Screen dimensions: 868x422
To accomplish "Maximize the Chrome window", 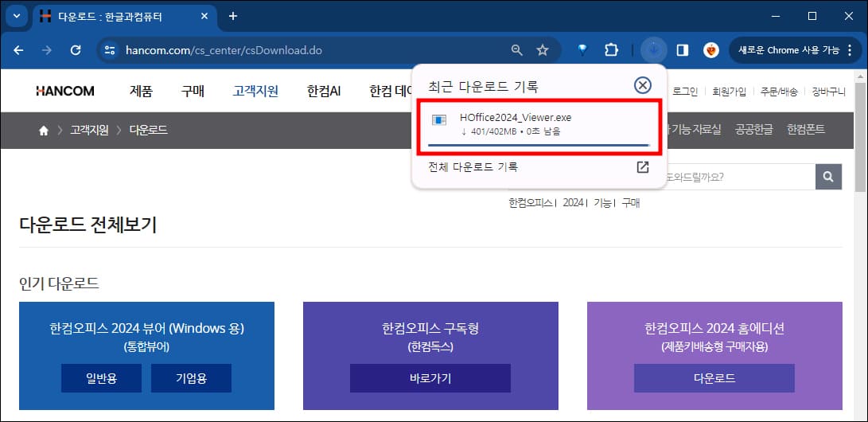I will [x=812, y=16].
